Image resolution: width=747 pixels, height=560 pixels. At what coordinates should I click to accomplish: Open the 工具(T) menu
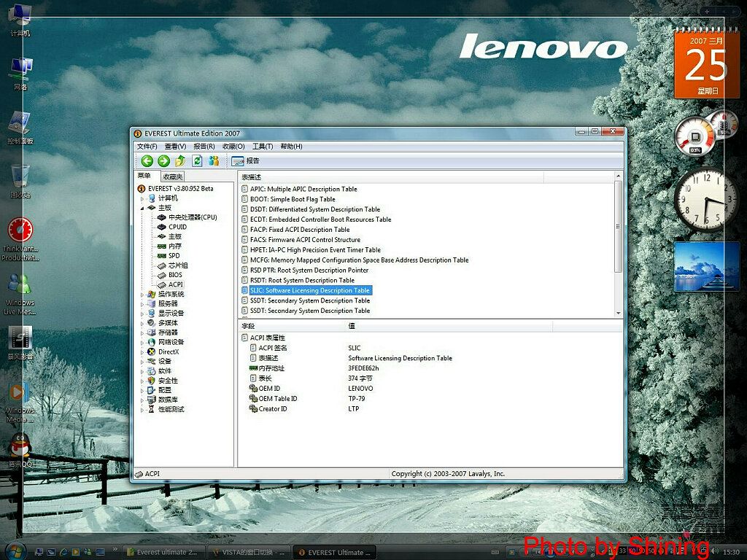point(262,147)
